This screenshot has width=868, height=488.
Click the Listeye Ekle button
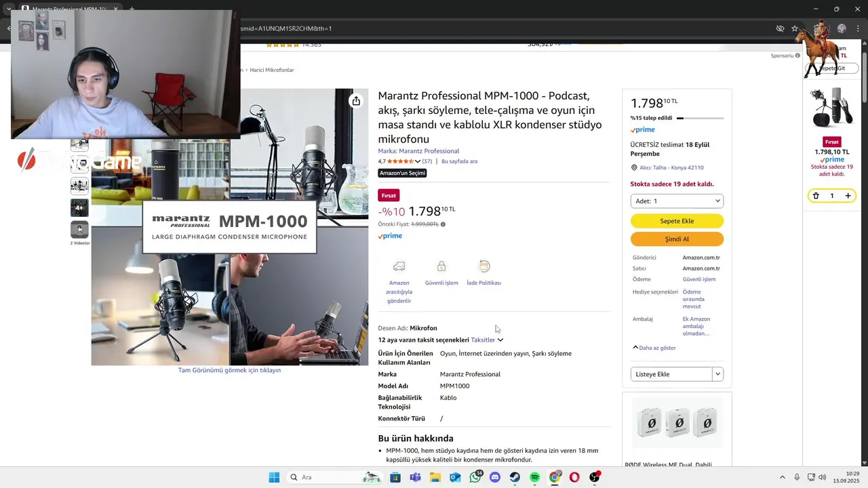pos(671,374)
